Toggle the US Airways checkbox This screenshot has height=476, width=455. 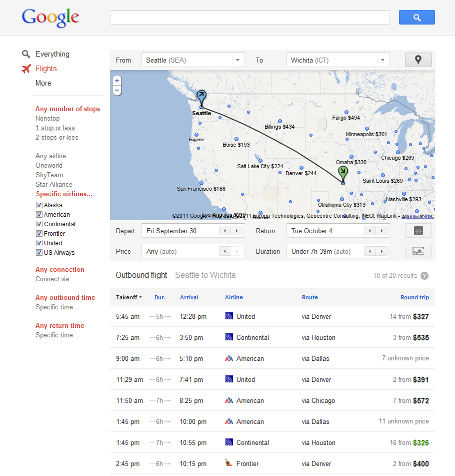39,253
